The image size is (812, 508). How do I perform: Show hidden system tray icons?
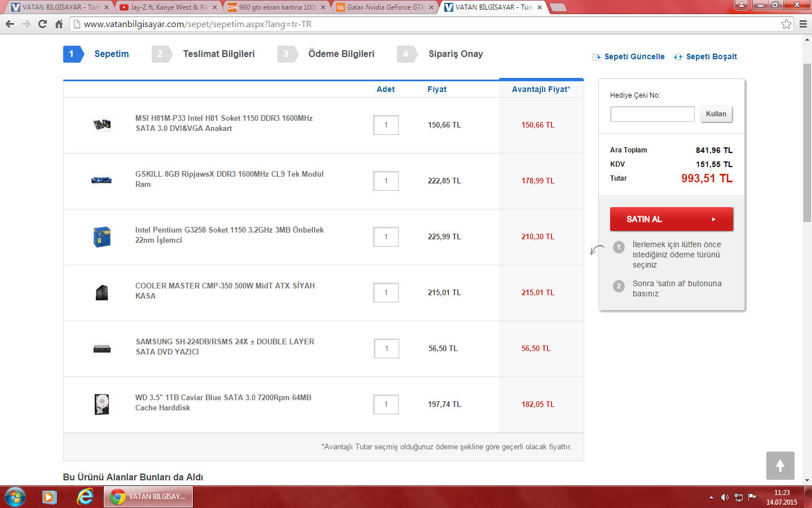[711, 497]
